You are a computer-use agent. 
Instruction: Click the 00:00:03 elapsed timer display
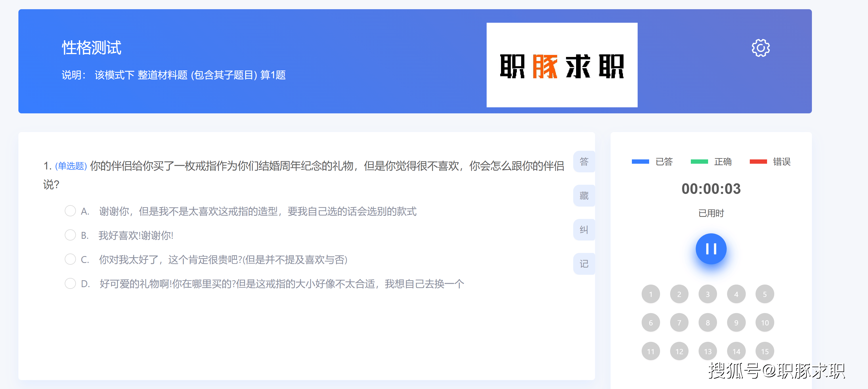711,189
